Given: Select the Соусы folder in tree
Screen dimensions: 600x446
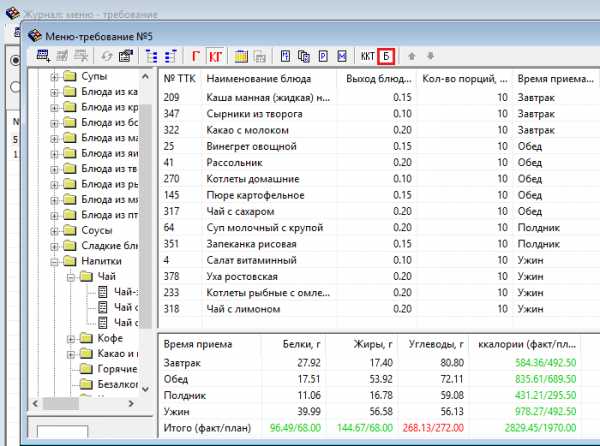Looking at the screenshot, I should tap(96, 230).
